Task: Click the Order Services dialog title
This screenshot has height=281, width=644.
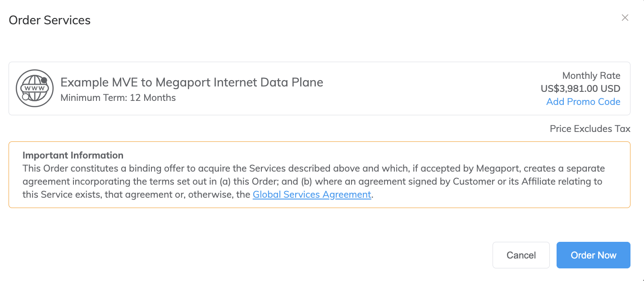Action: [50, 20]
